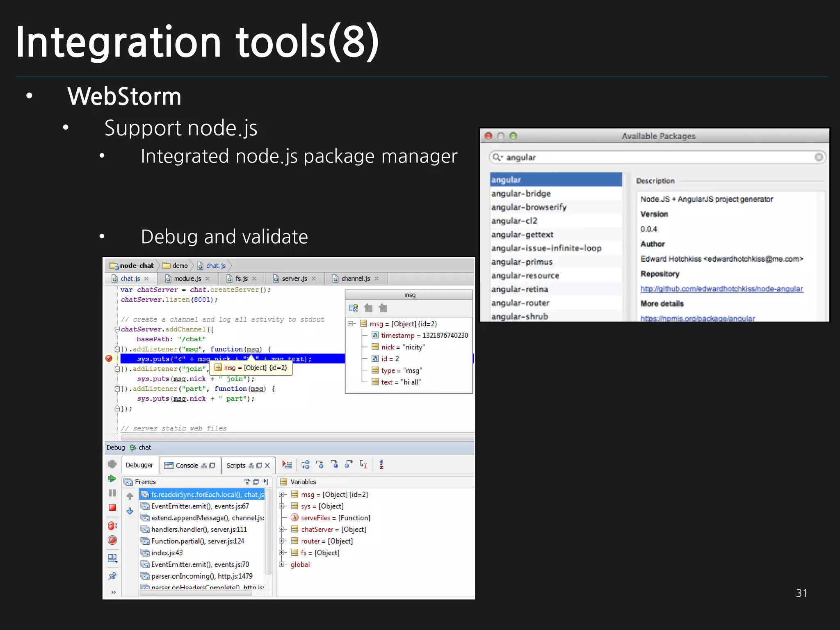Expand the sys variable node
The image size is (840, 630).
click(x=282, y=506)
